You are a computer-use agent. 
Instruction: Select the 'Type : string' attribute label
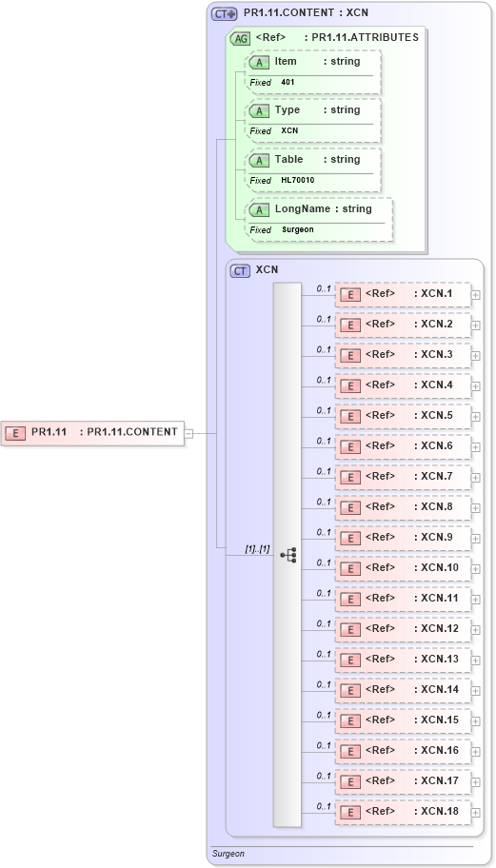click(317, 109)
